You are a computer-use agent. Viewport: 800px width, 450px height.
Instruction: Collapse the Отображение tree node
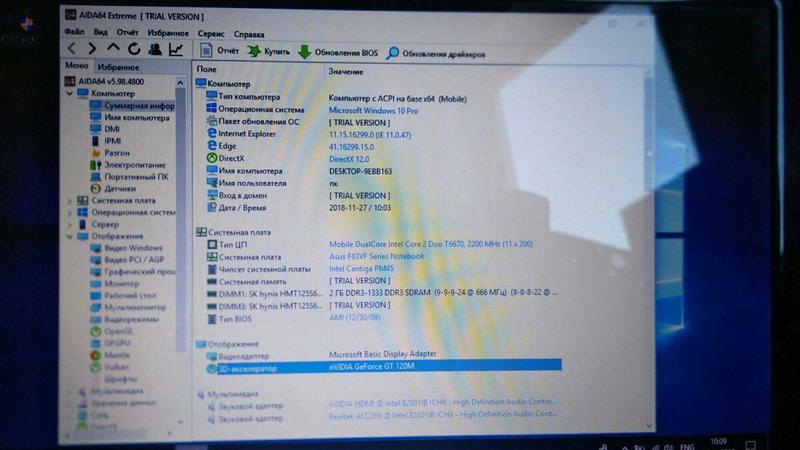[69, 237]
